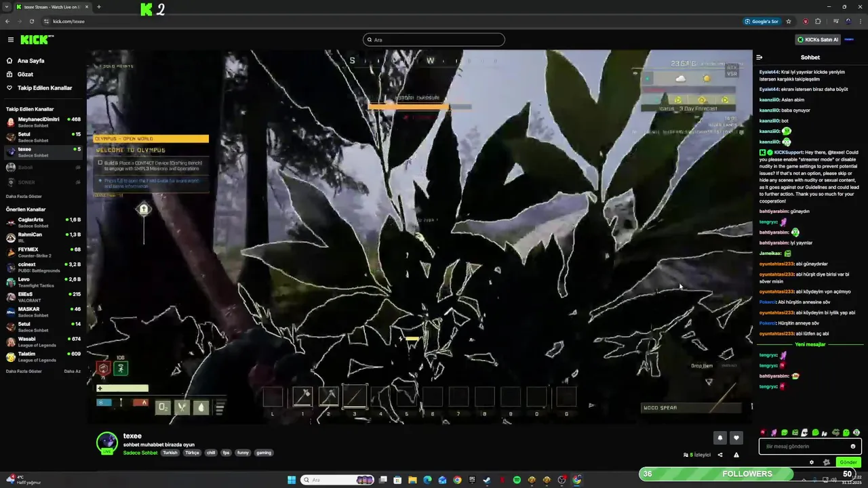Image resolution: width=868 pixels, height=488 pixels.
Task: Click the Windows taskbar search box
Action: point(337,480)
